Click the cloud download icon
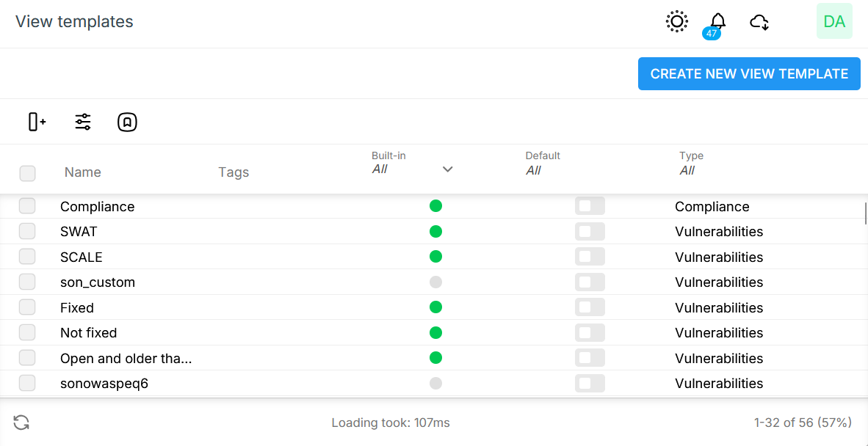This screenshot has height=446, width=868. click(x=759, y=21)
